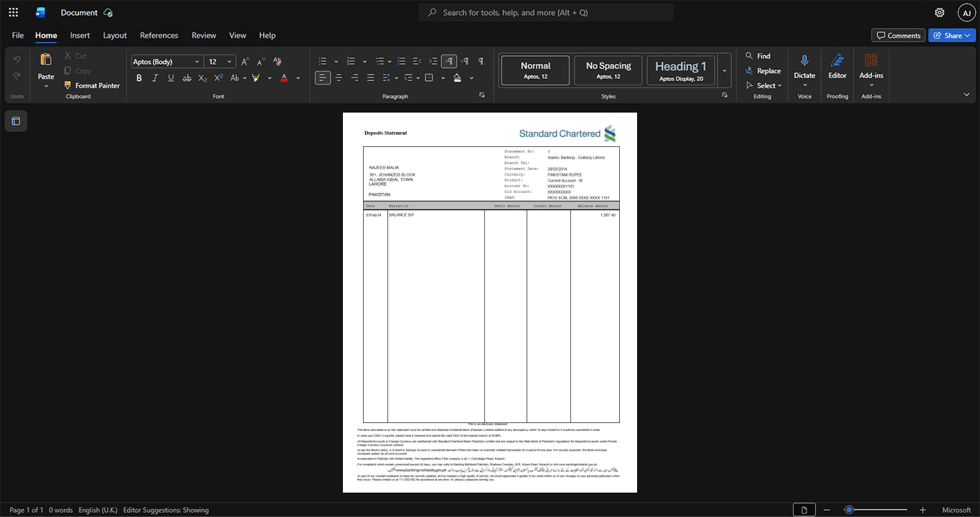Underline the selected text

pyautogui.click(x=171, y=77)
